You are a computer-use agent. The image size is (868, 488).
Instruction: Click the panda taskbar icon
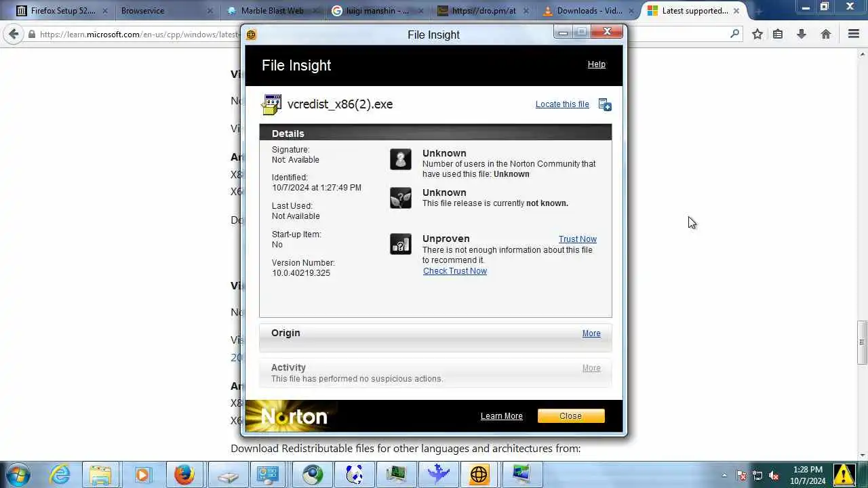[x=353, y=474]
